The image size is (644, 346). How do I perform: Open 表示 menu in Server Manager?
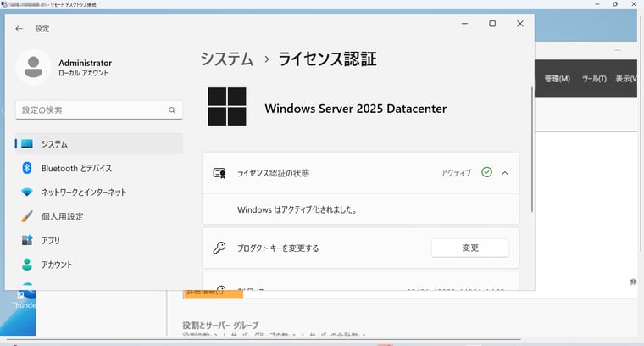pyautogui.click(x=626, y=79)
